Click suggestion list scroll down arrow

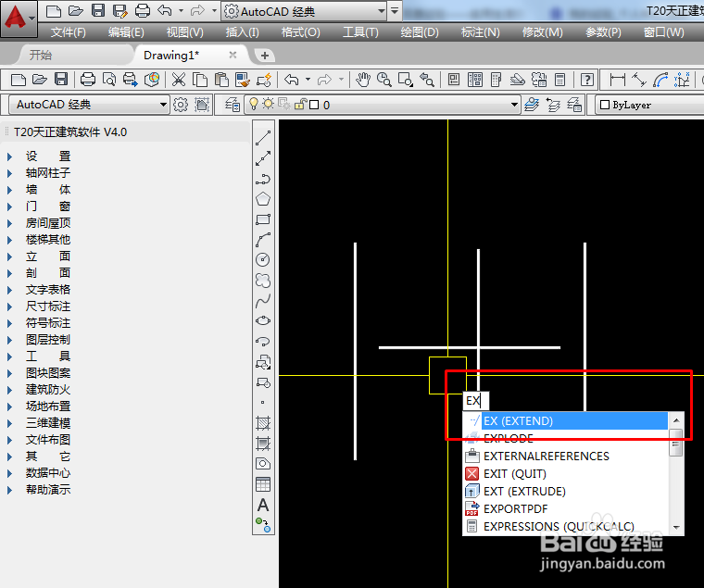pos(676,528)
